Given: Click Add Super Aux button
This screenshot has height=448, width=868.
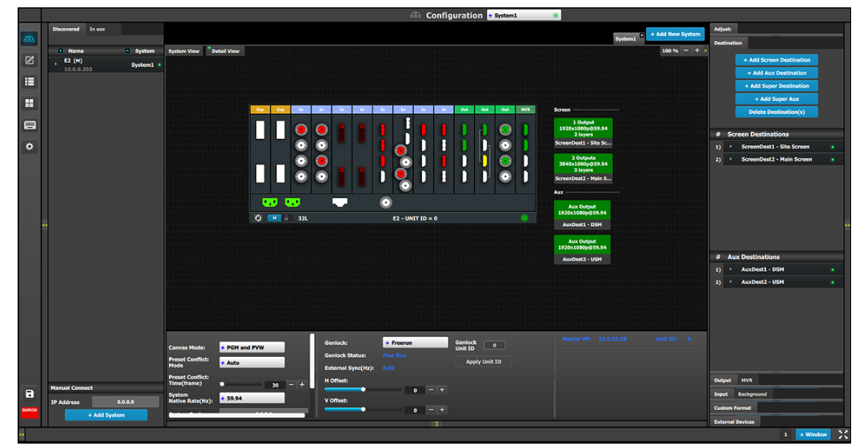Looking at the screenshot, I should [777, 99].
